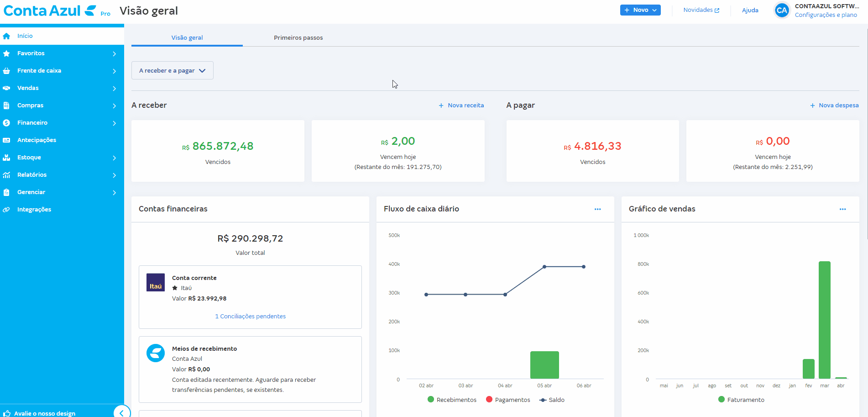The height and width of the screenshot is (417, 868).
Task: Click the Frente de caixa basket icon
Action: 6,71
